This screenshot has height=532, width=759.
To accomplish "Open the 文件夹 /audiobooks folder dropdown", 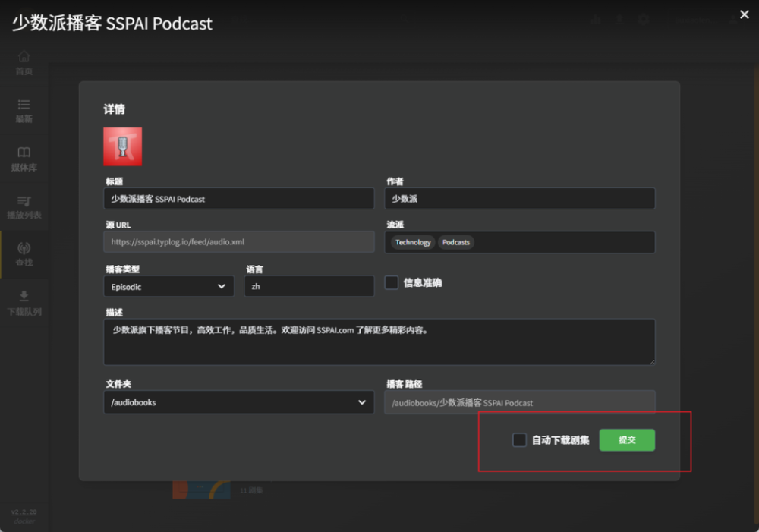I will click(x=238, y=402).
